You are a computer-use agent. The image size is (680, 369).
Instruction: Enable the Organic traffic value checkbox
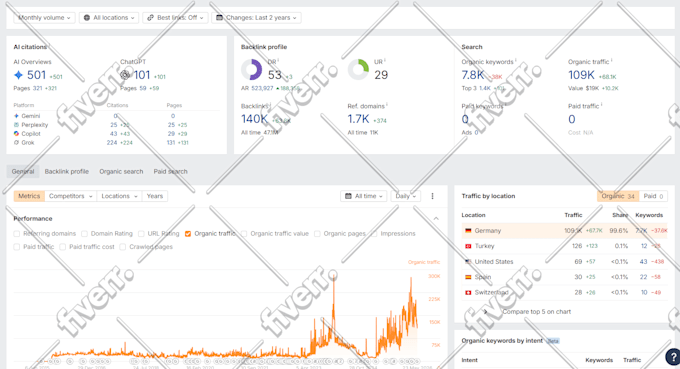(x=244, y=234)
